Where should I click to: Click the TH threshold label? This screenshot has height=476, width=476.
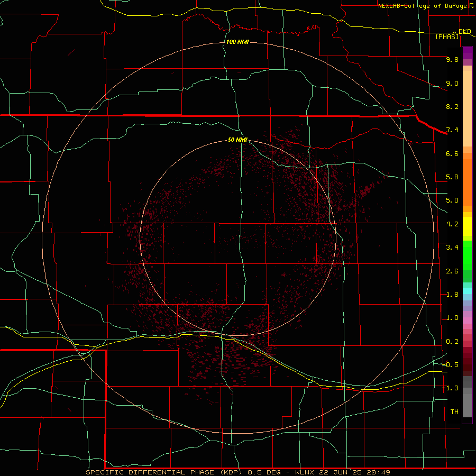[454, 412]
